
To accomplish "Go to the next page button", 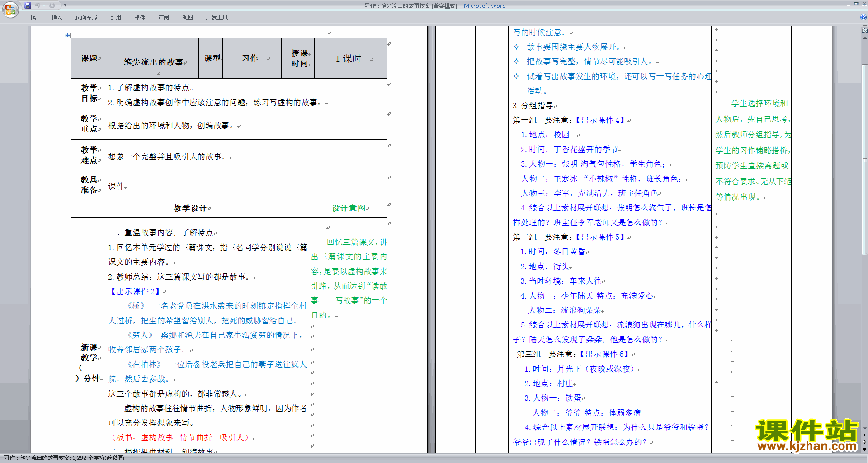I will tap(864, 449).
